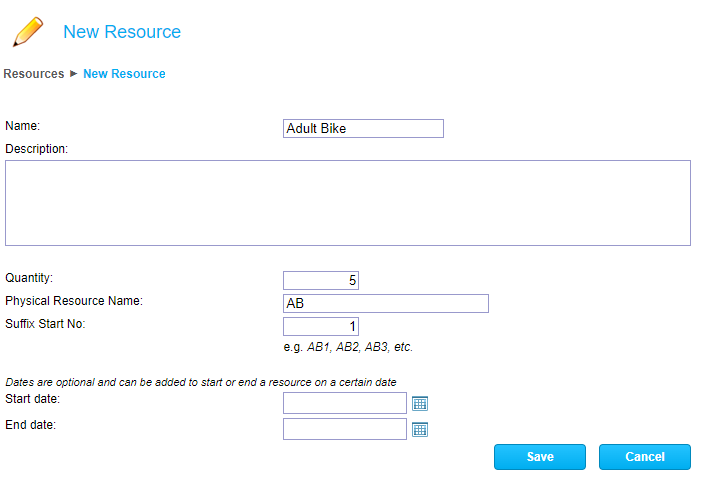
Task: Open the Start date calendar picker
Action: pos(420,403)
